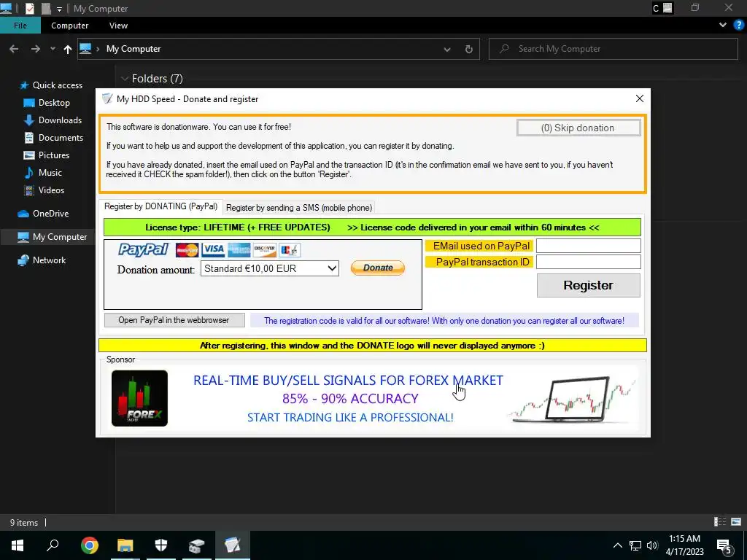Focus the PayPal transaction ID field
747x560 pixels.
(x=589, y=262)
